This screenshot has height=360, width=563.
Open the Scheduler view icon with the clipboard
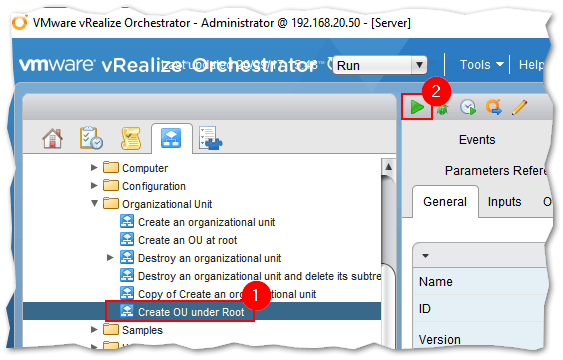91,138
